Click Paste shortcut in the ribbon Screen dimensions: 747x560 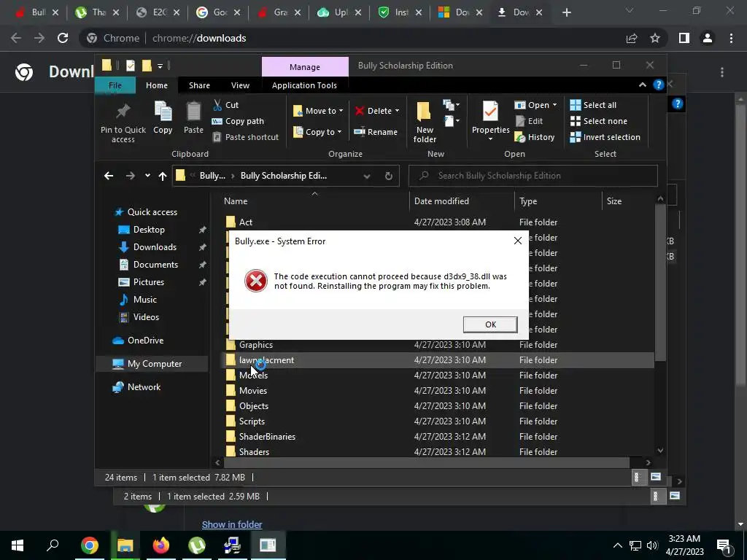245,137
